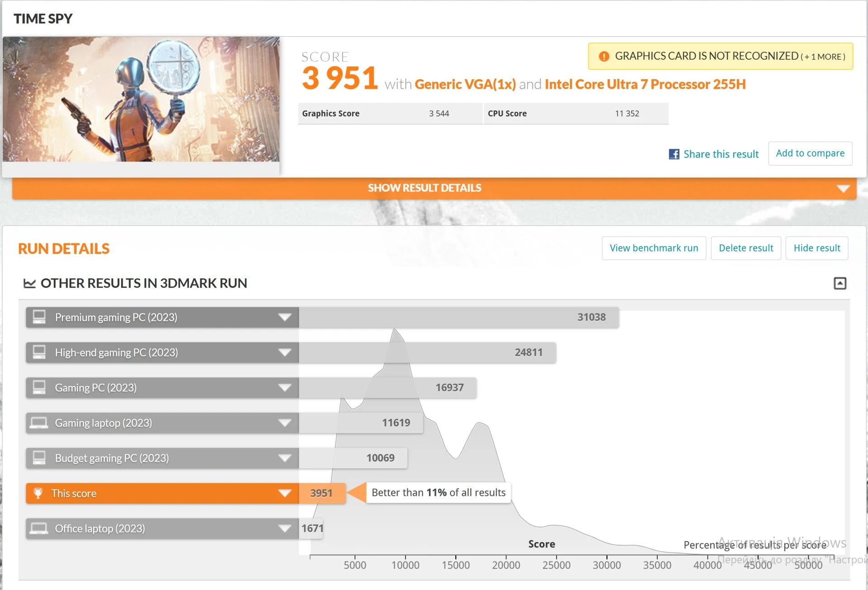Click the (+1 MORE) text in the warning banner
The height and width of the screenshot is (590, 868).
point(823,57)
